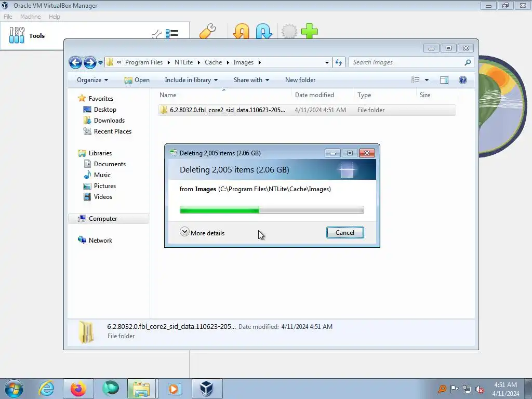Click the search magnifier in Search Images
Image resolution: width=532 pixels, height=399 pixels.
(468, 62)
